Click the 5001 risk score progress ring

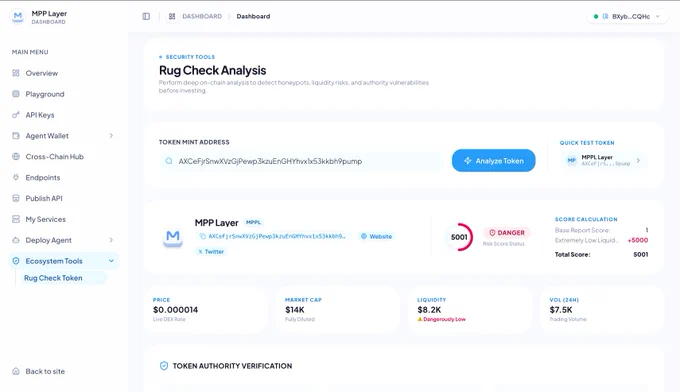point(459,237)
